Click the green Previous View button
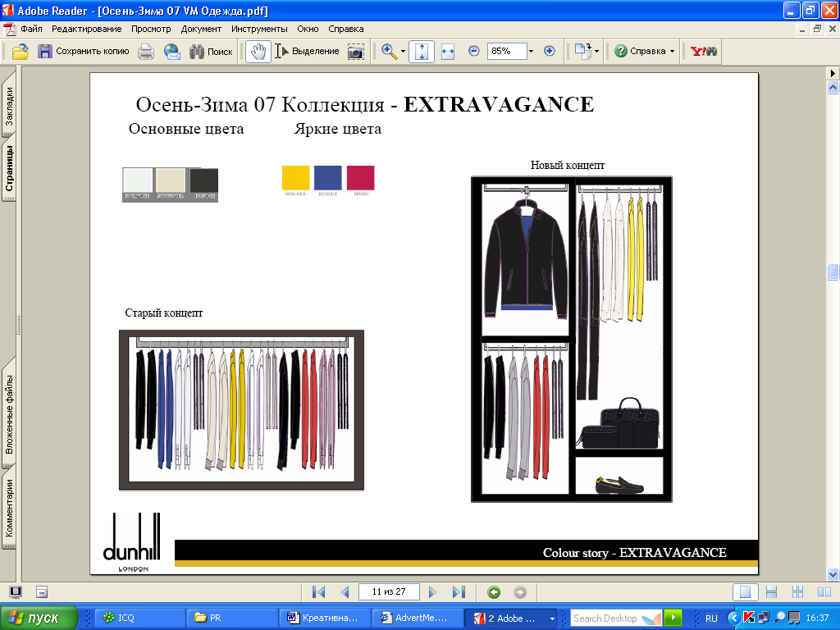840x630 pixels. [494, 592]
